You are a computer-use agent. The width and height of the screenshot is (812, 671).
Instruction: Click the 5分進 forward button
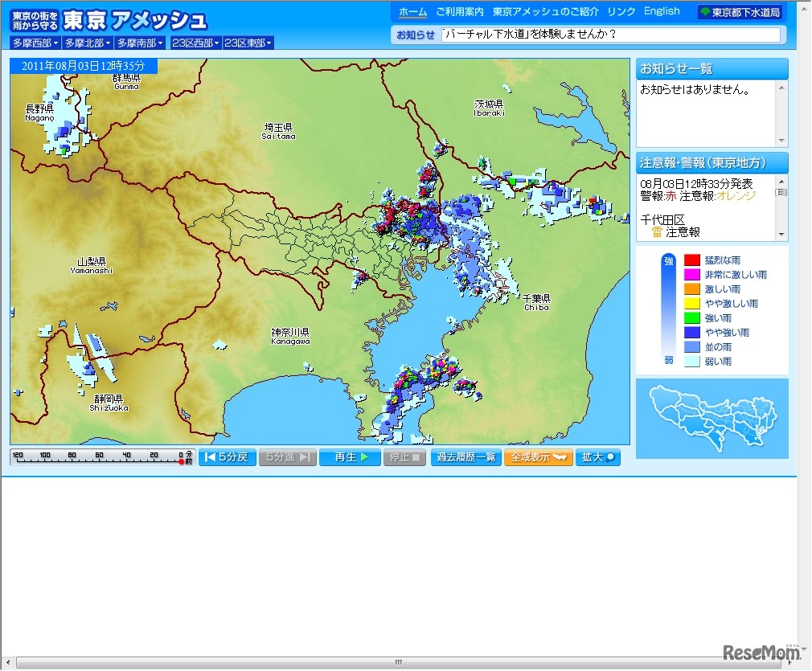click(x=288, y=457)
